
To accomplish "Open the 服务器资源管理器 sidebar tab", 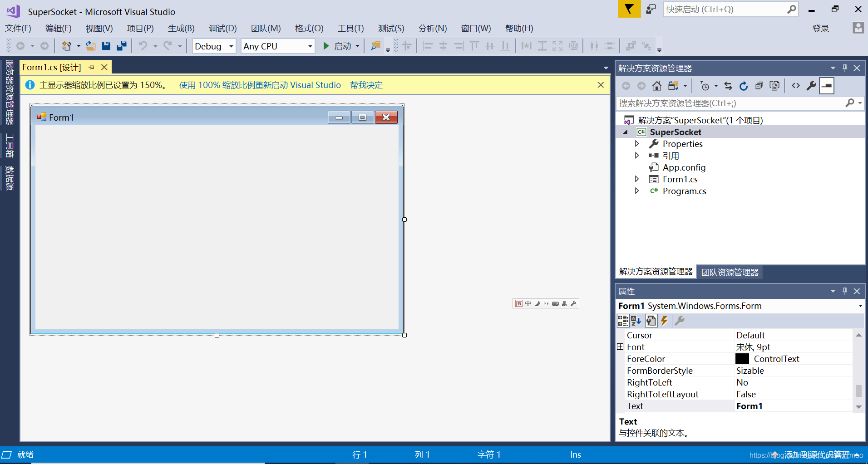I will 9,93.
